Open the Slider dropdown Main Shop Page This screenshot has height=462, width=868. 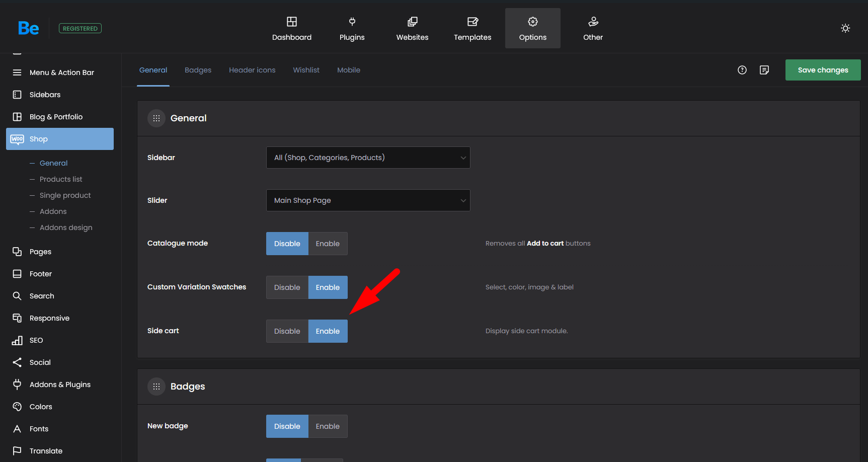[x=368, y=200]
